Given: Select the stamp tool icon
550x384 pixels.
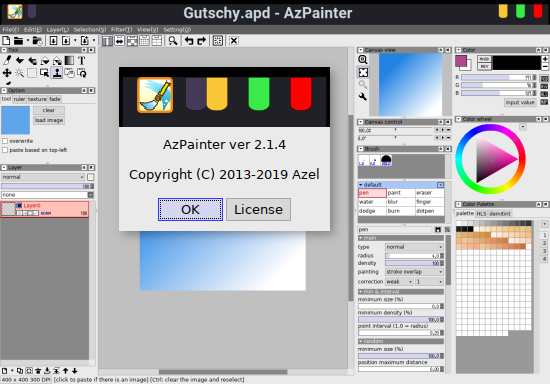Looking at the screenshot, I should [56, 73].
